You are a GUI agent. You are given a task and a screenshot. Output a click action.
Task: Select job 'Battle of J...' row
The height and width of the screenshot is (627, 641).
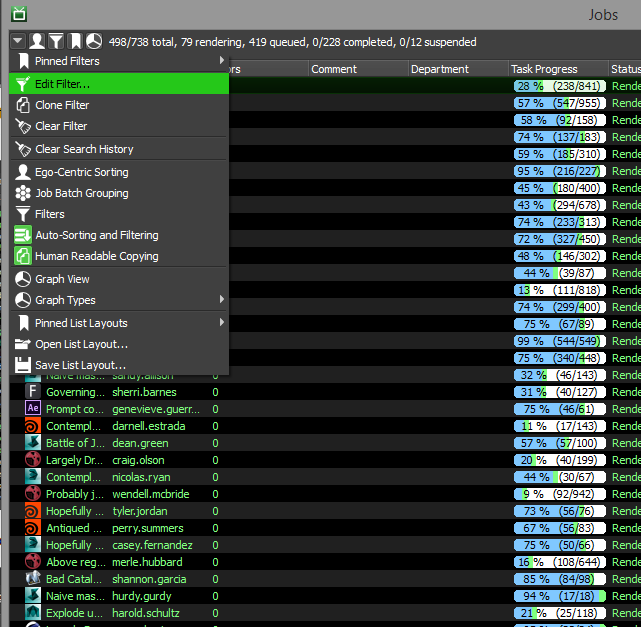tap(76, 443)
